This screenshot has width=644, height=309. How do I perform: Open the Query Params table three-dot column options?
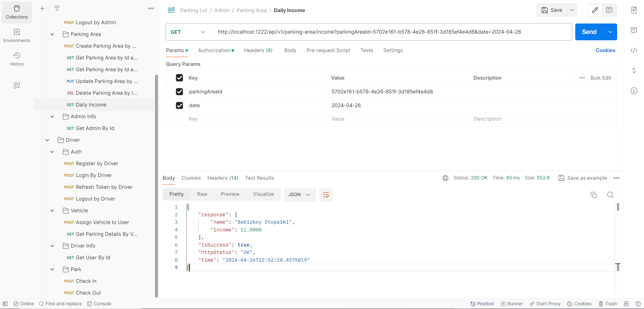582,78
